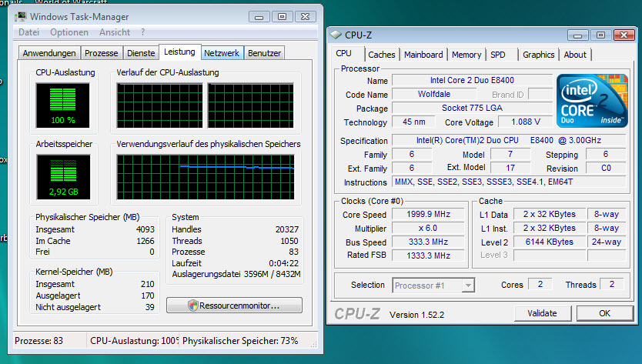Click the CPU-Z Version 1.52.2 text

(416, 315)
